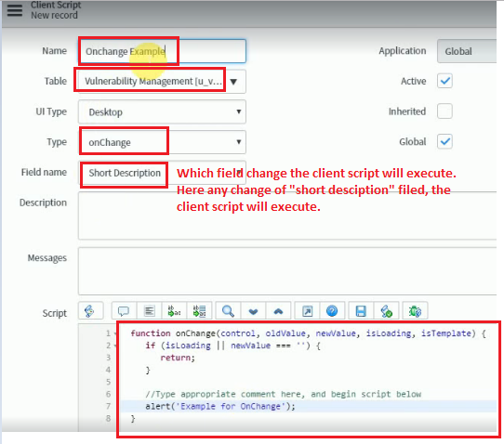Collapse code fold arrow on line 1
Image resolution: width=504 pixels, height=444 pixels.
pyautogui.click(x=115, y=333)
